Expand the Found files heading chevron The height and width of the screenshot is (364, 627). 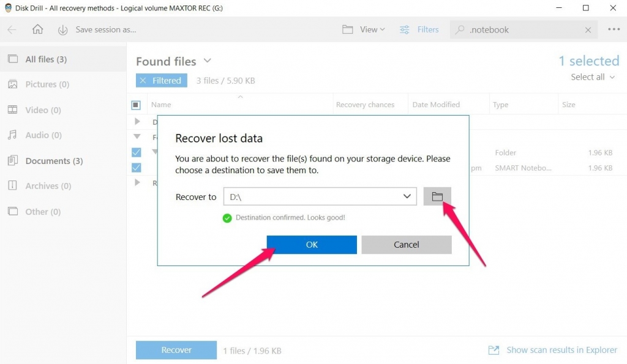coord(207,61)
